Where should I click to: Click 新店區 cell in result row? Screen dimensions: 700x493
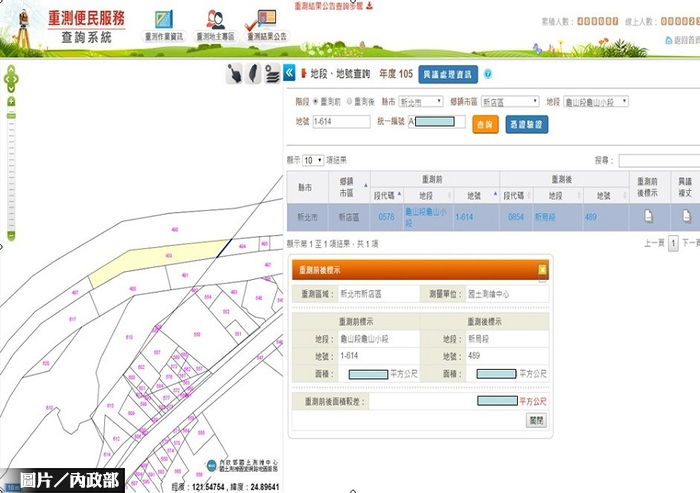[349, 217]
